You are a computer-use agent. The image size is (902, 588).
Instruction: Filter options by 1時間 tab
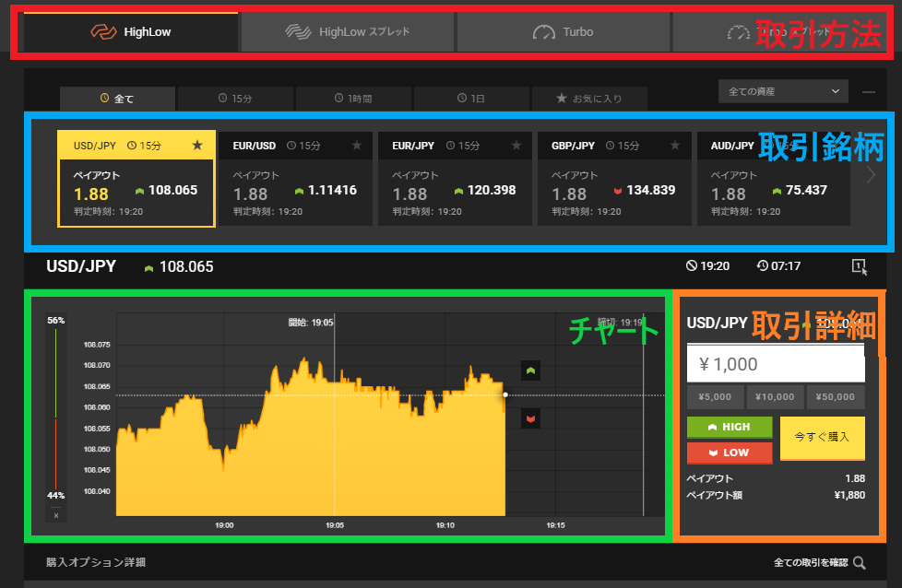coord(353,99)
